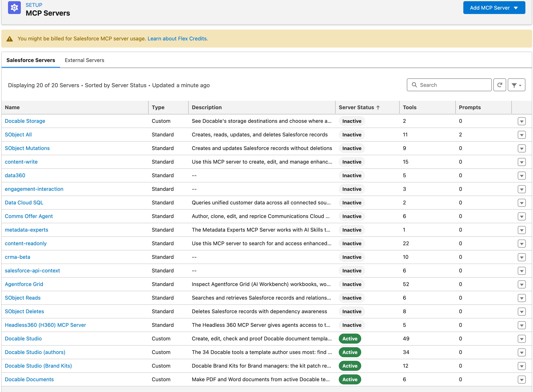Viewport: 533px width, 392px height.
Task: Open row actions for SObject All
Action: point(522,135)
